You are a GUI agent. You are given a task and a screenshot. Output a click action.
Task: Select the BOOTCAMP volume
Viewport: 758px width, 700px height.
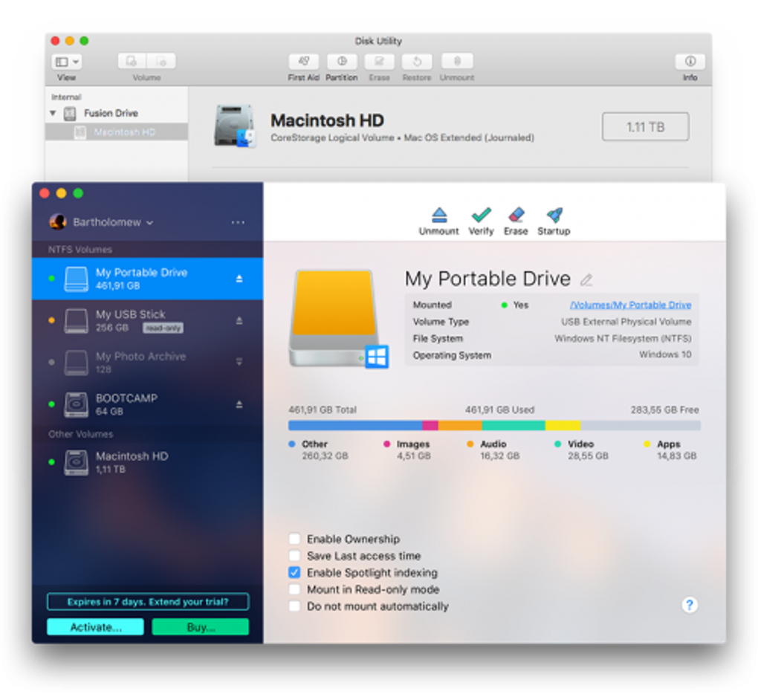pos(147,404)
